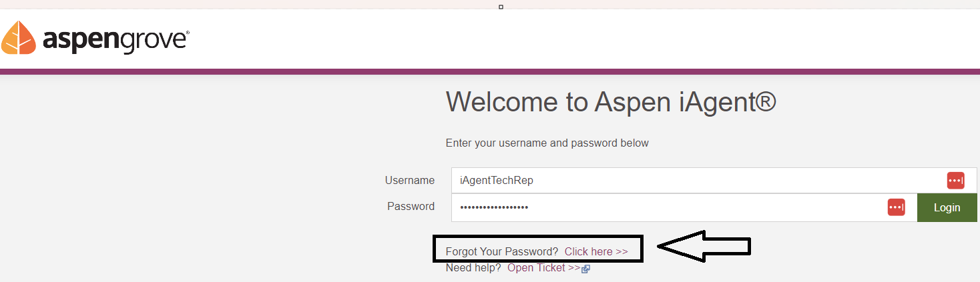Open the 'Open Ticket >>' help link

point(544,268)
